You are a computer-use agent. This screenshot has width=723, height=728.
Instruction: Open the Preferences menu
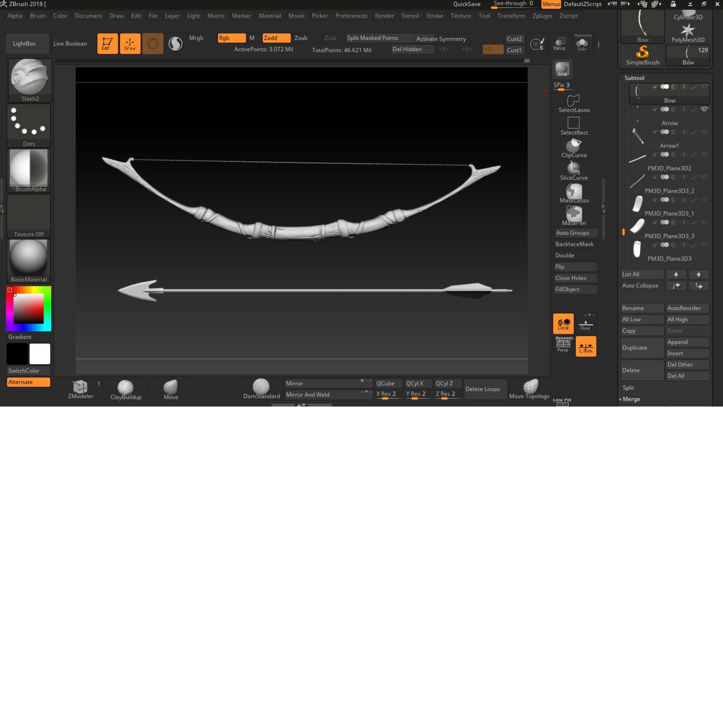point(351,16)
